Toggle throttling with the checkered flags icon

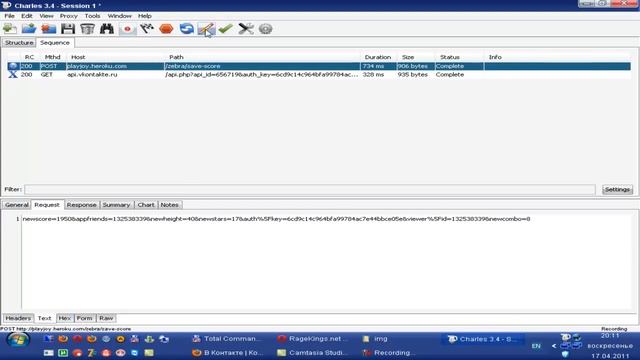(147, 29)
